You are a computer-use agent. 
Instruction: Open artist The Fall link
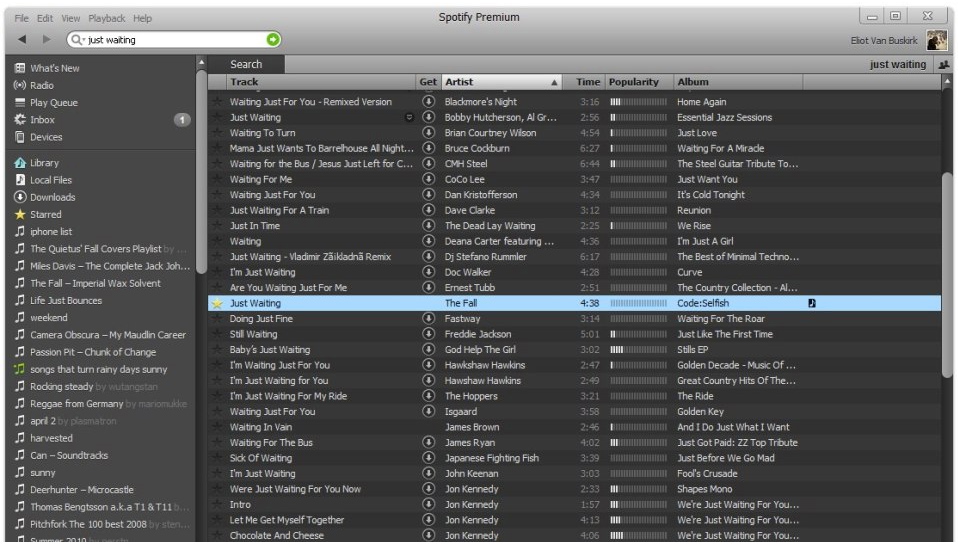pyautogui.click(x=461, y=303)
